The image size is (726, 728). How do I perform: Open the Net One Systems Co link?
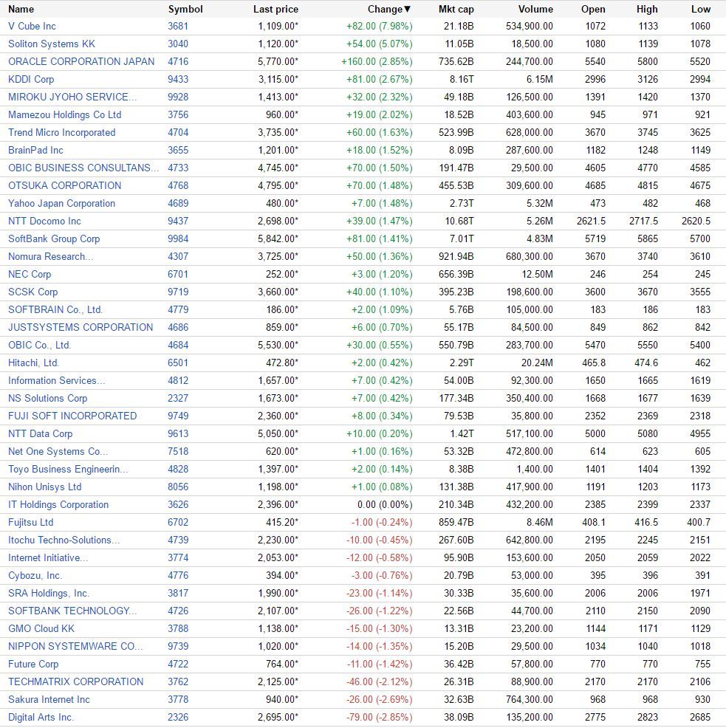[58, 451]
